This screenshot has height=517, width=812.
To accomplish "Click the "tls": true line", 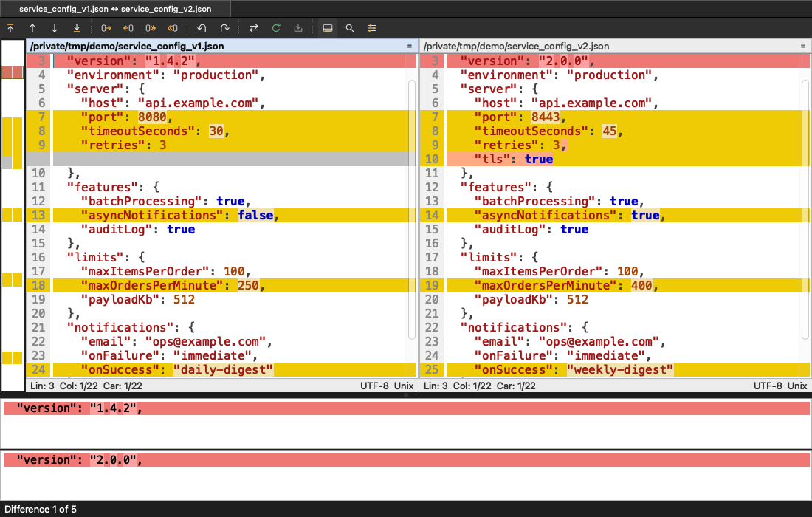I will pos(628,159).
